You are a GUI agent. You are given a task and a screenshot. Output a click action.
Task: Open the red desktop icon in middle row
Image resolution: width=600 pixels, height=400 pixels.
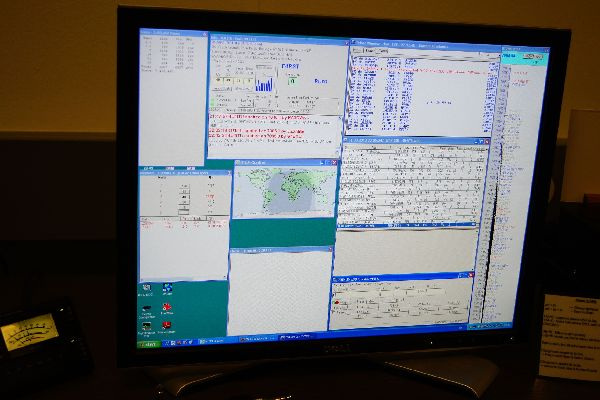[166, 306]
